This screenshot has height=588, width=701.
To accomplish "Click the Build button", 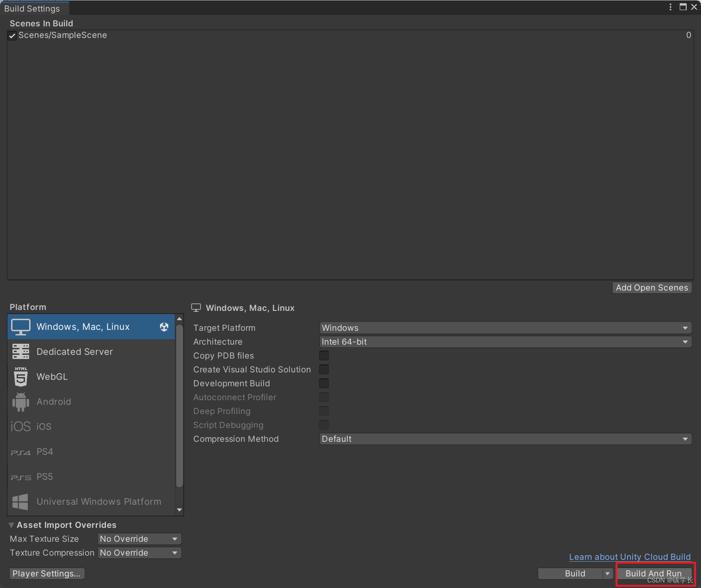I will tap(571, 574).
